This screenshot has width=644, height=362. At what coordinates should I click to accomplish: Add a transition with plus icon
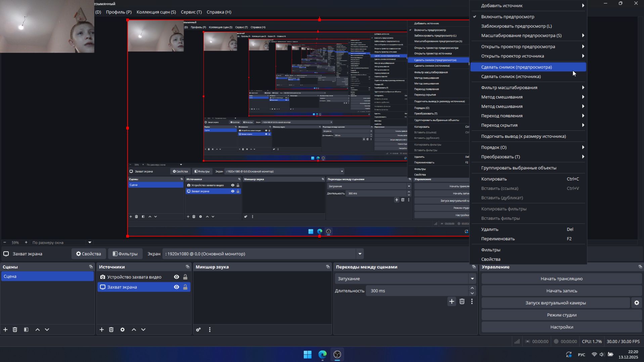pos(452,301)
